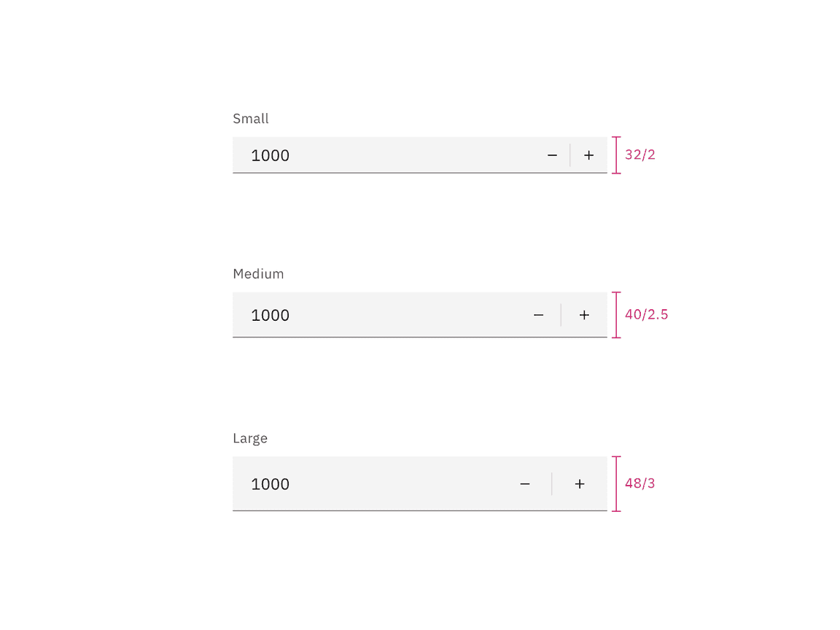Click the pink 40/2.5 size annotation

(x=647, y=314)
